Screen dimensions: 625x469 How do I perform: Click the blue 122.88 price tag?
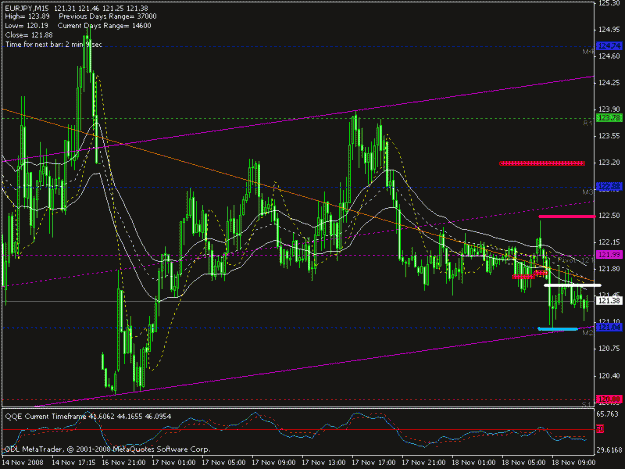coord(609,186)
